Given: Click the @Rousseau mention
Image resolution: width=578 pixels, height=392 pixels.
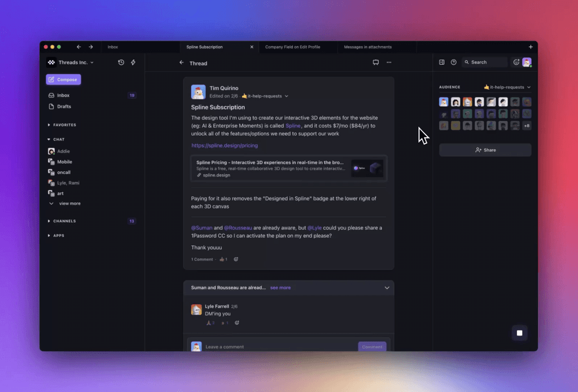Looking at the screenshot, I should [238, 228].
